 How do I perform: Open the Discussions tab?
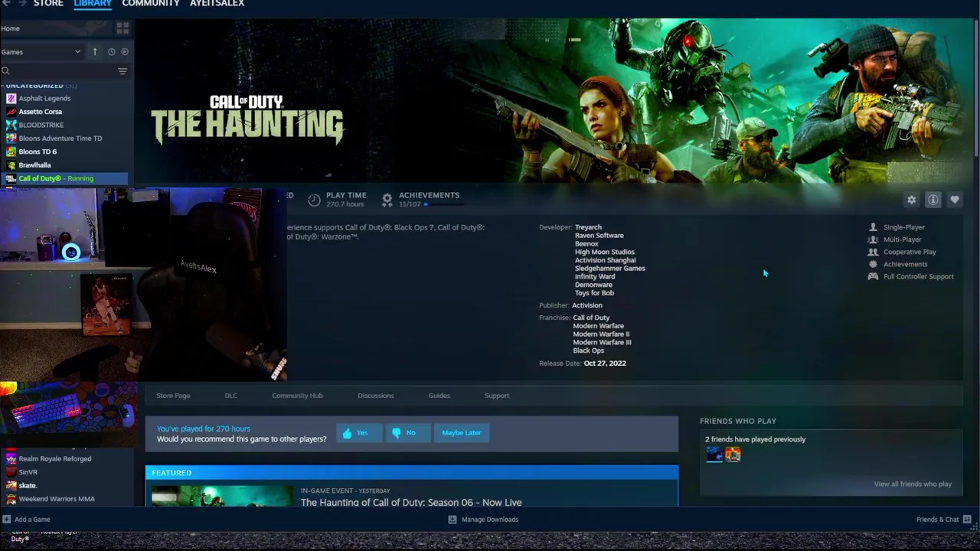[x=376, y=396]
